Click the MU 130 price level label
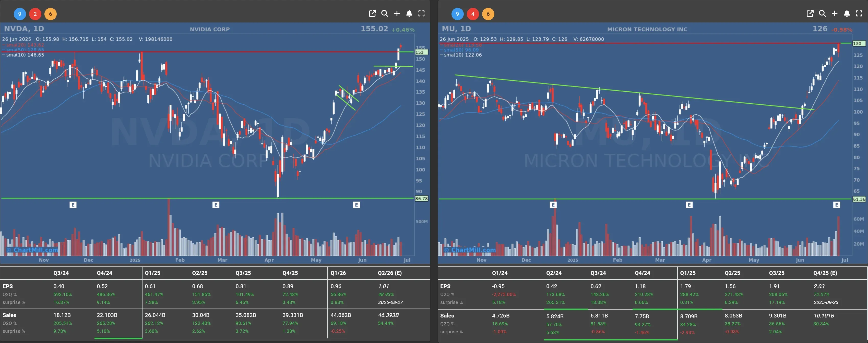This screenshot has width=868, height=343. click(859, 43)
